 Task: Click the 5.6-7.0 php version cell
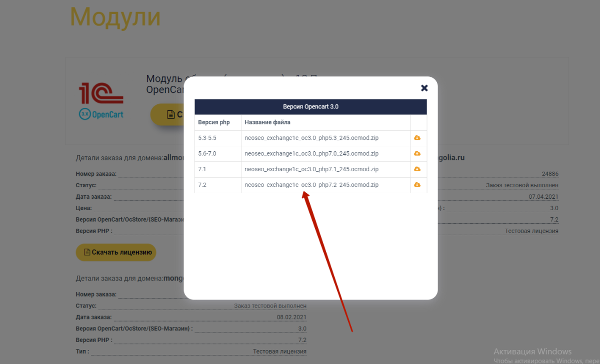pyautogui.click(x=217, y=153)
